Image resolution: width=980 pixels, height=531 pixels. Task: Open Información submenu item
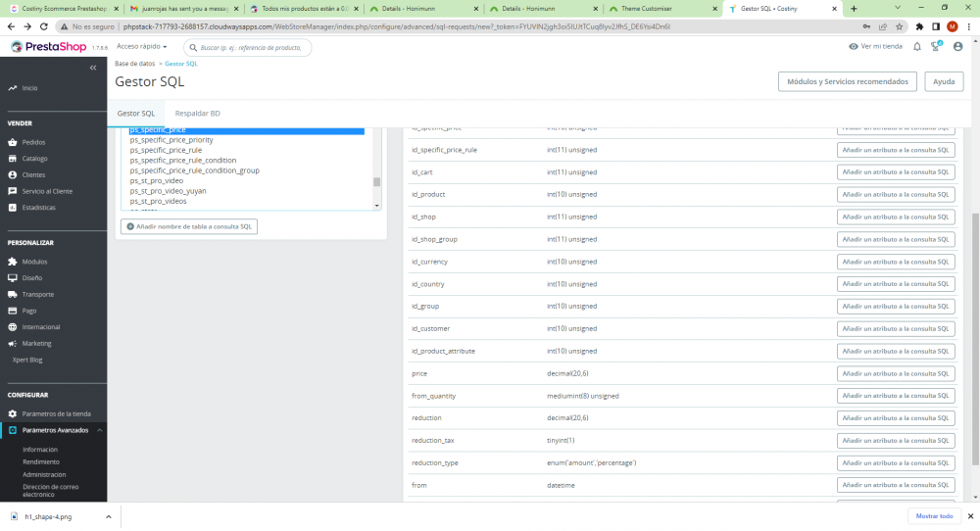pos(40,450)
